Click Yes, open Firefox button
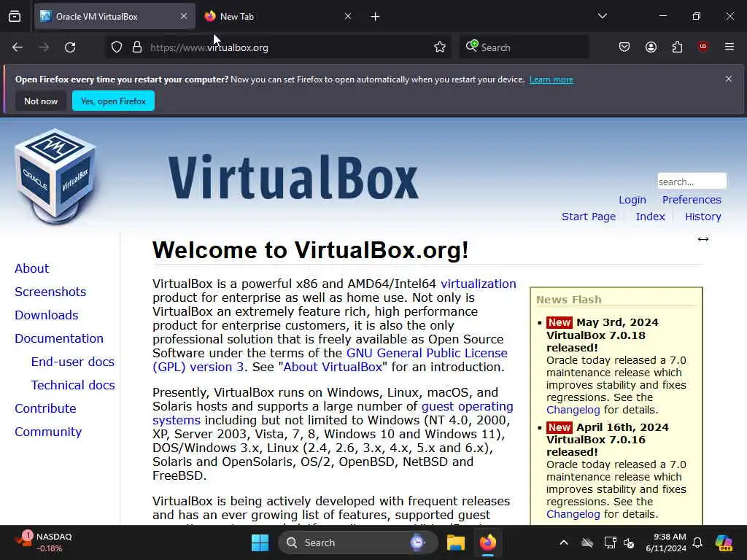Viewport: 747px width, 560px height. point(113,101)
